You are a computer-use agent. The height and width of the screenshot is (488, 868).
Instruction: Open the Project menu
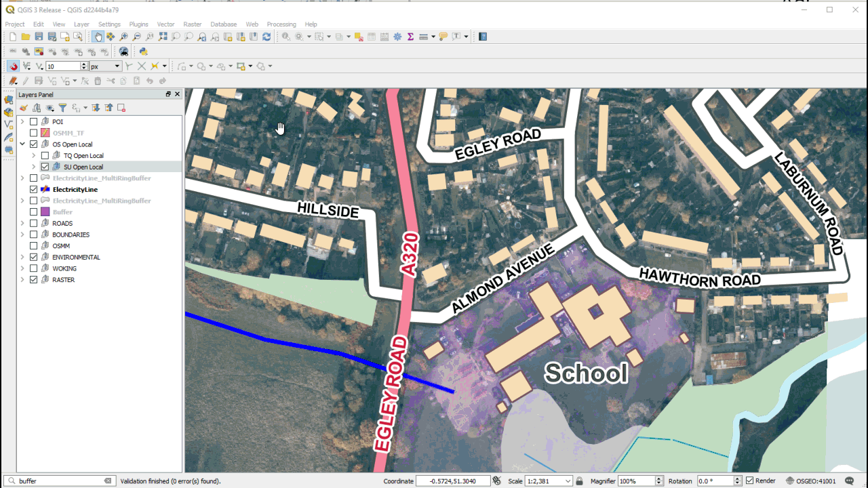(15, 24)
